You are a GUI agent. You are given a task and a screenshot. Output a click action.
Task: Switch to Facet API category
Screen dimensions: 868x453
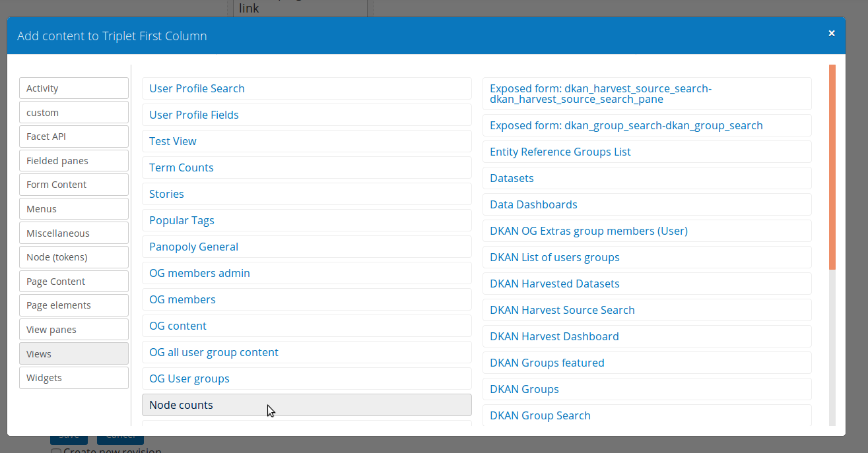tap(74, 136)
